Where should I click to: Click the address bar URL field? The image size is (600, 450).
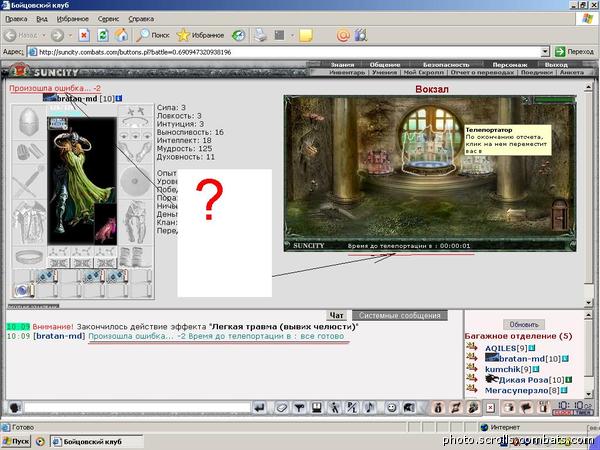tap(285, 52)
